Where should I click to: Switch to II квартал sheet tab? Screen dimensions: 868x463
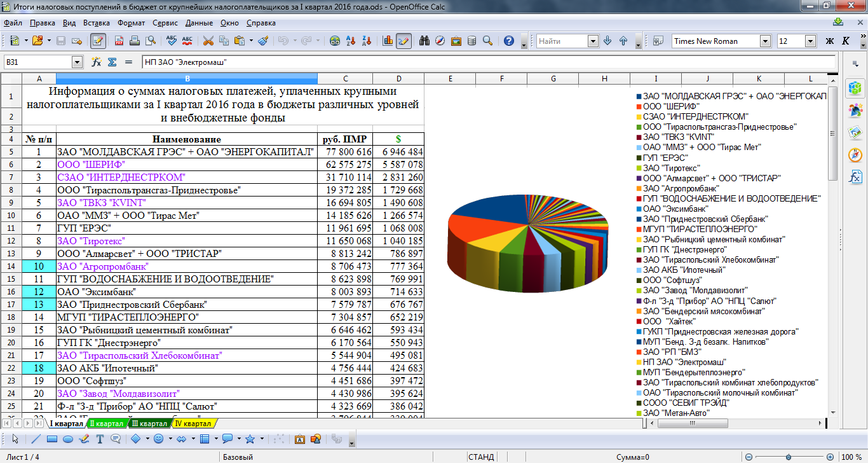(x=107, y=424)
